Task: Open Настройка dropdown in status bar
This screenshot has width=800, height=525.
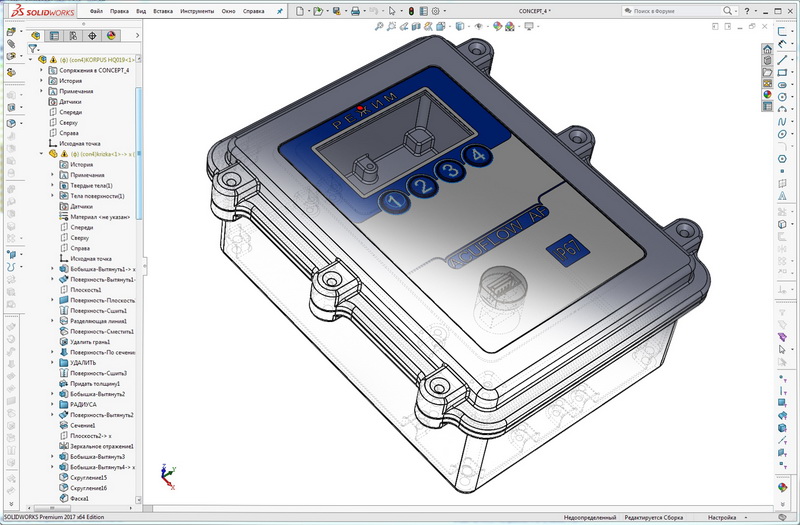Action: [726, 517]
